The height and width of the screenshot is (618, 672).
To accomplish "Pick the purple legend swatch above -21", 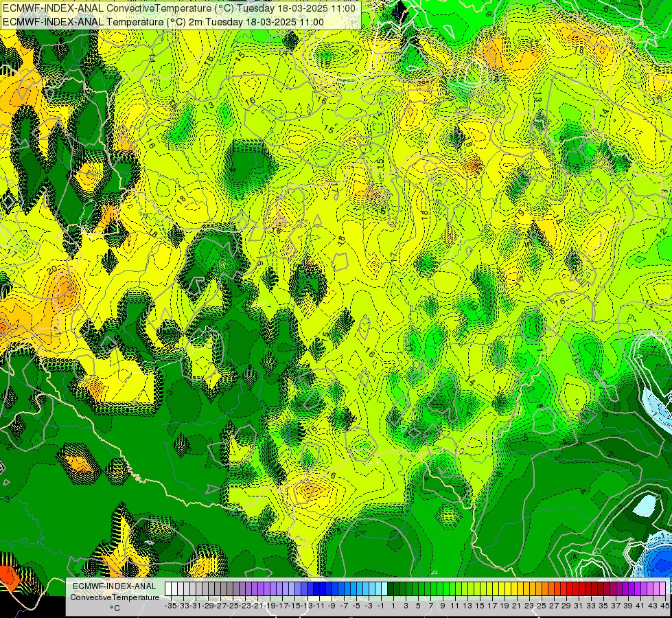I will 255,589.
